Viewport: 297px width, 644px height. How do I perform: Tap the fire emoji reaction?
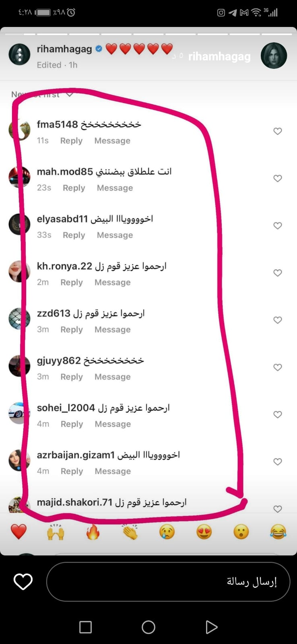(x=93, y=532)
